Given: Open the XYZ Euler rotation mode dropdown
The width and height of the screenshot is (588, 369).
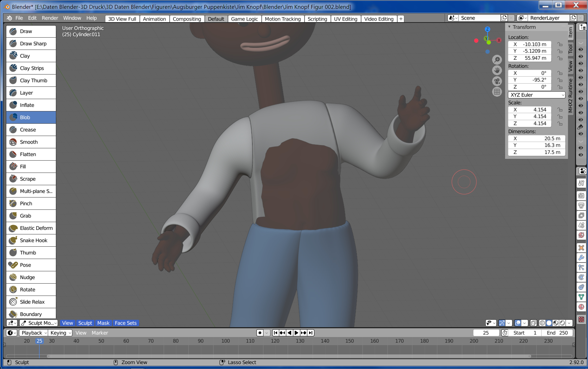Looking at the screenshot, I should tap(536, 95).
